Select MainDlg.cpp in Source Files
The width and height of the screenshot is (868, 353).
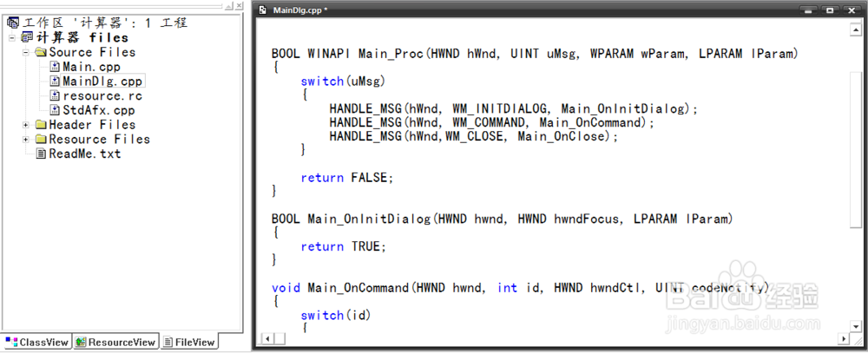pyautogui.click(x=102, y=82)
